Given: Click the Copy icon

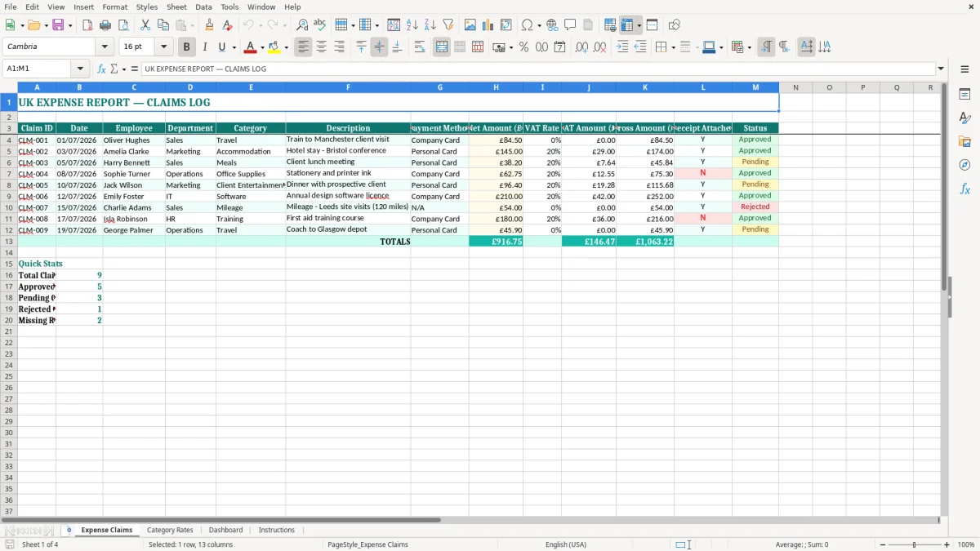Looking at the screenshot, I should point(163,25).
